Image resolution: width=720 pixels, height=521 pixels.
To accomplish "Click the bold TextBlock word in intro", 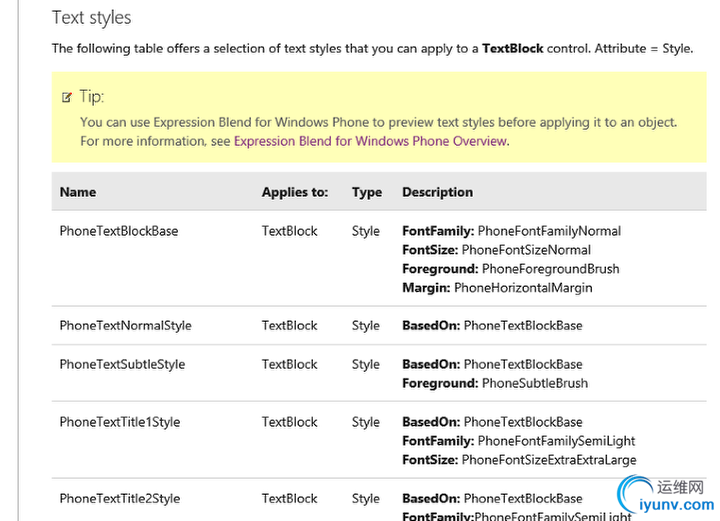I will [x=512, y=48].
